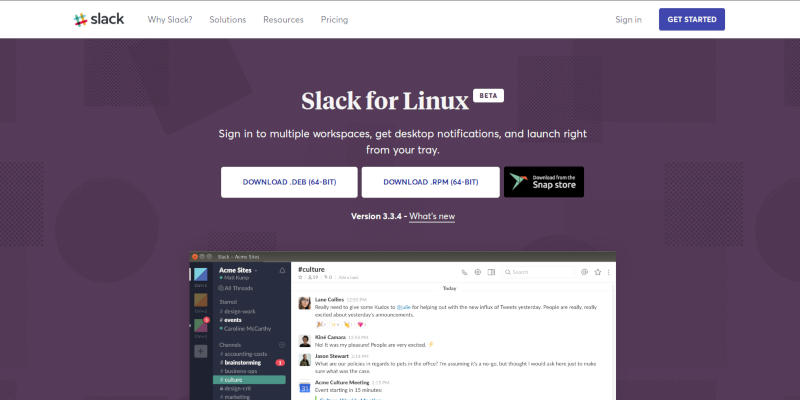Click the GET STARTED button

point(692,19)
